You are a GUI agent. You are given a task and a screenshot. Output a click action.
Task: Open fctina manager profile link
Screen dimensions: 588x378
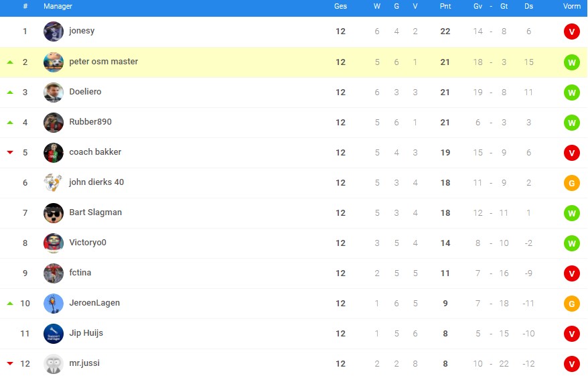[80, 273]
